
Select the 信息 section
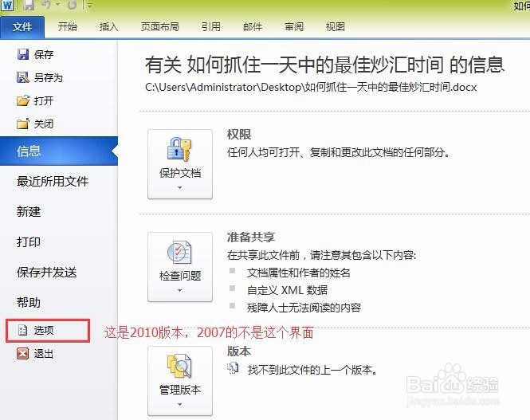59,151
